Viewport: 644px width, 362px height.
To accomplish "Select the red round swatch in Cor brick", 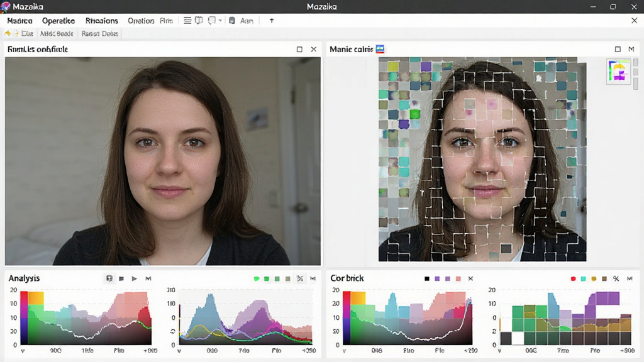I will tap(574, 278).
